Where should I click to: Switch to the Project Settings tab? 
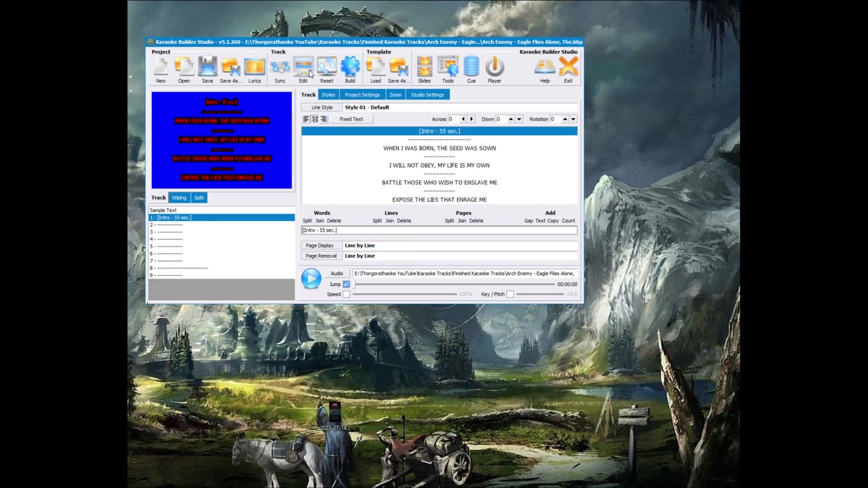coord(362,95)
